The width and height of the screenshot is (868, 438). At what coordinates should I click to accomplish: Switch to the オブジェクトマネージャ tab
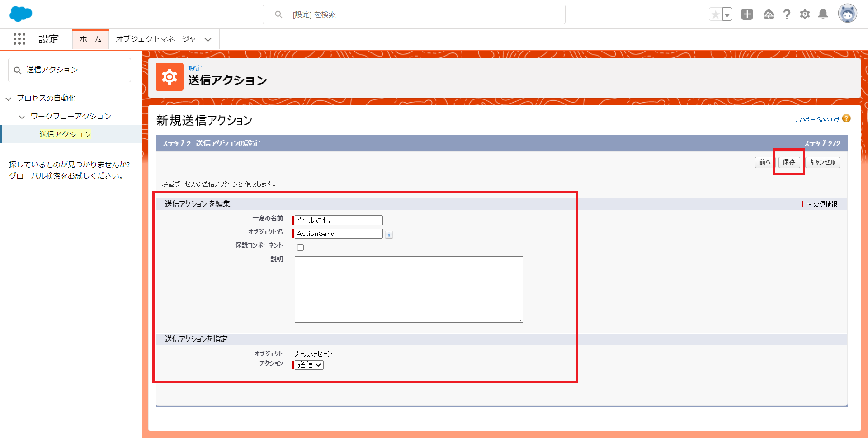pos(156,39)
